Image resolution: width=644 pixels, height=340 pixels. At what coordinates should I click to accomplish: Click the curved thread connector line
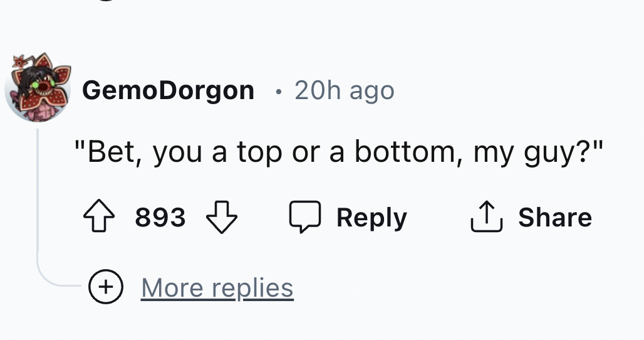50,279
